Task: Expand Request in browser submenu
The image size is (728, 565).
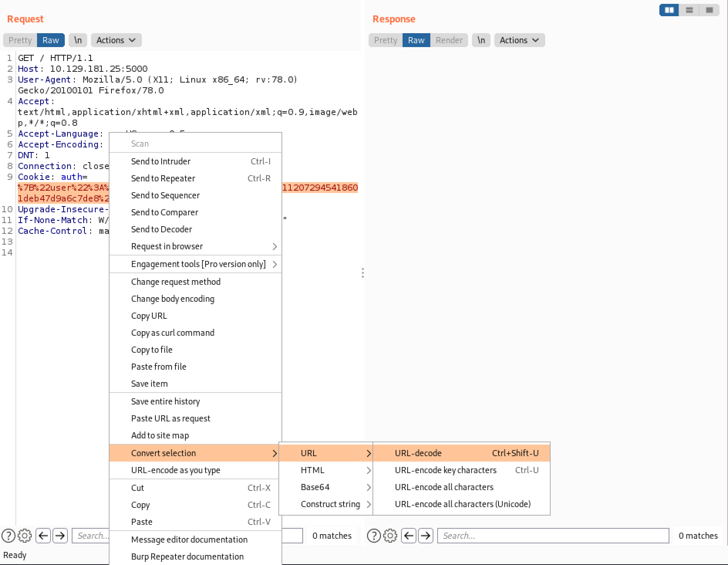Action: coord(195,246)
